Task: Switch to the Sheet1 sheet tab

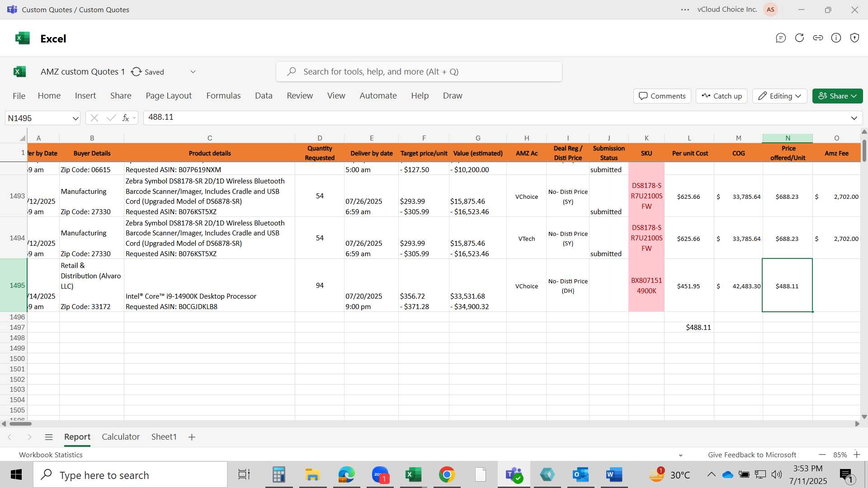Action: 164,437
